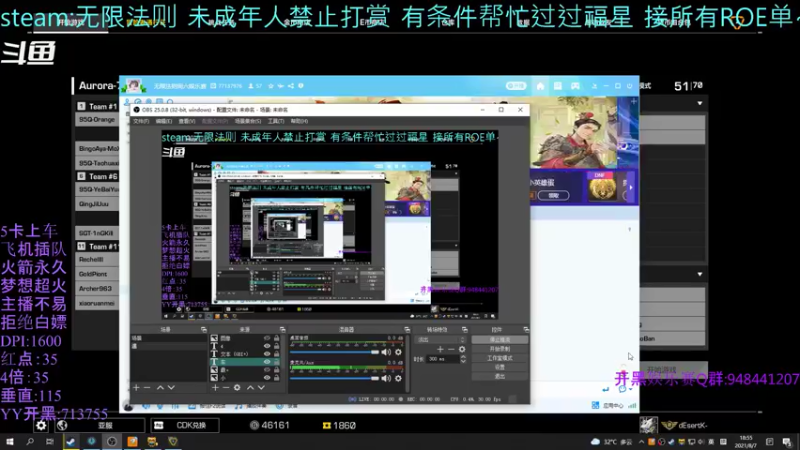The width and height of the screenshot is (800, 450).
Task: Open the Windows Start menu
Action: 10,442
